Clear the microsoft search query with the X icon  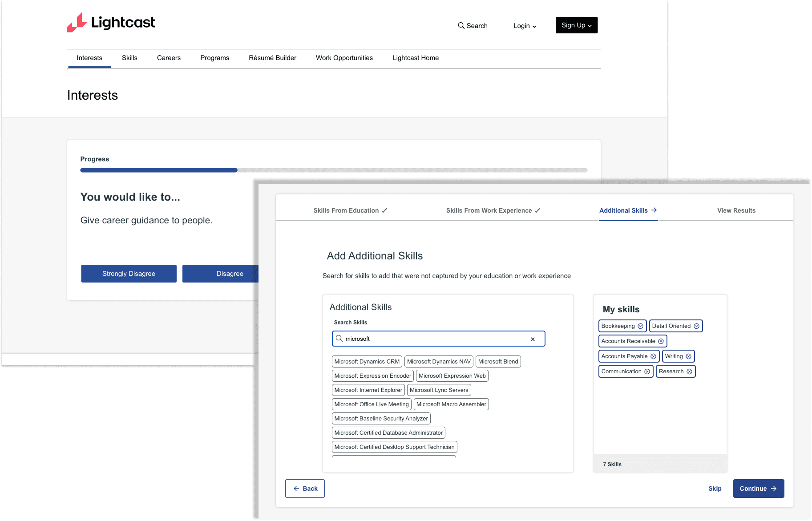(x=532, y=339)
